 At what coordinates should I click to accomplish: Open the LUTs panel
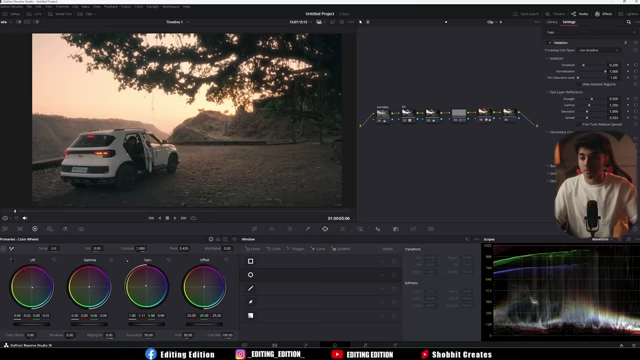[x=34, y=14]
